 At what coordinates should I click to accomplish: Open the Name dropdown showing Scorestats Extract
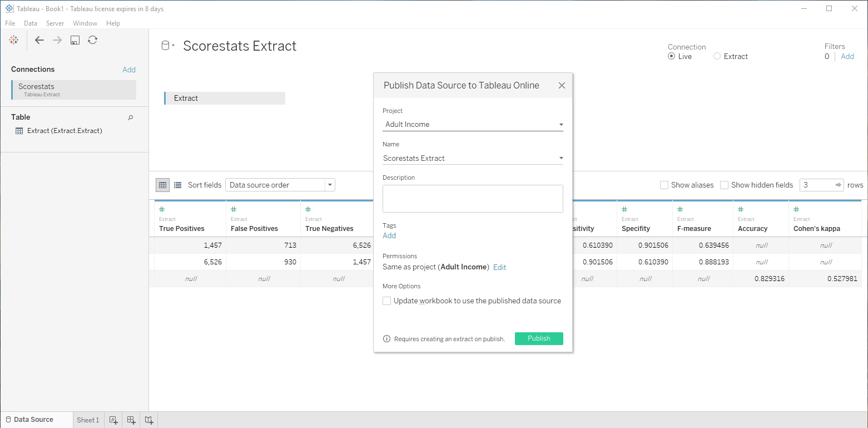(473, 158)
